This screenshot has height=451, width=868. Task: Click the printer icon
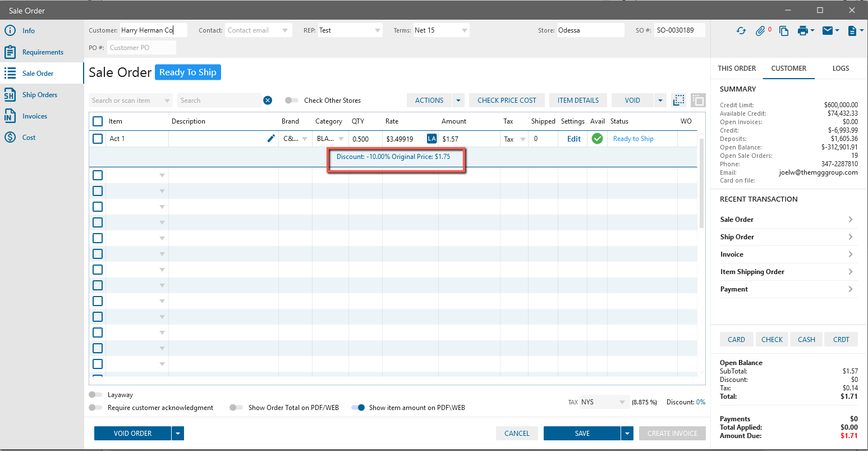802,31
